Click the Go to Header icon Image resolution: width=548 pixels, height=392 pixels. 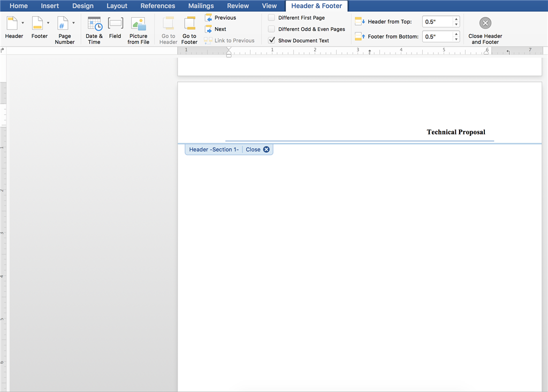tap(168, 24)
